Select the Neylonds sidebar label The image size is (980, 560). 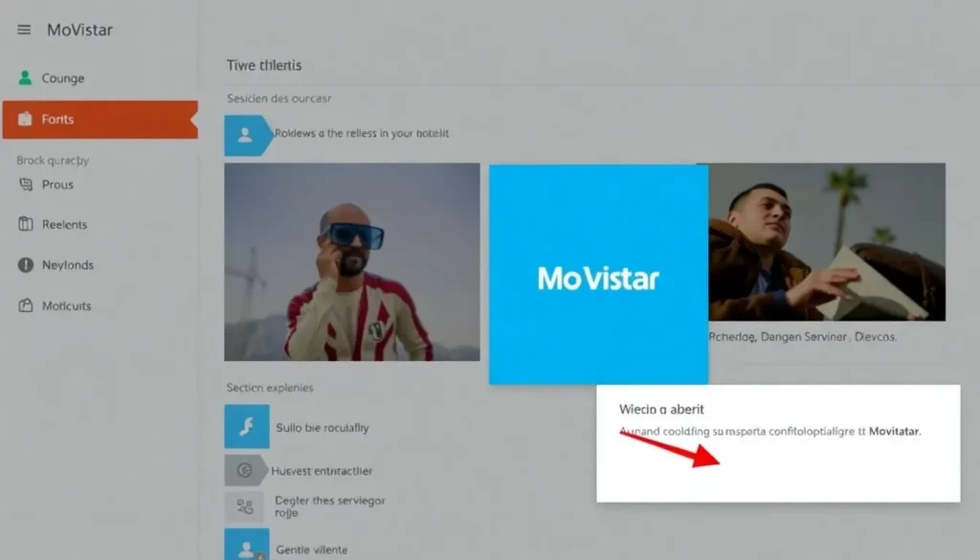68,265
